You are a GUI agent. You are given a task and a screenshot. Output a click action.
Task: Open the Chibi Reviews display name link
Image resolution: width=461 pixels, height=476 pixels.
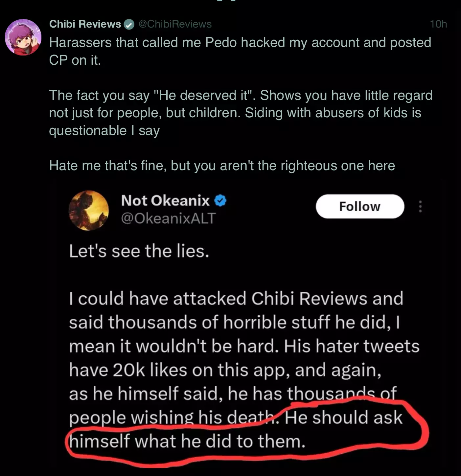point(85,24)
